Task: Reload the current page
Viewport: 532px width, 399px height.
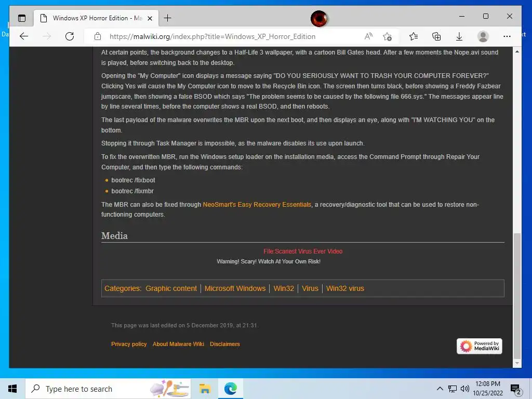Action: click(x=70, y=36)
